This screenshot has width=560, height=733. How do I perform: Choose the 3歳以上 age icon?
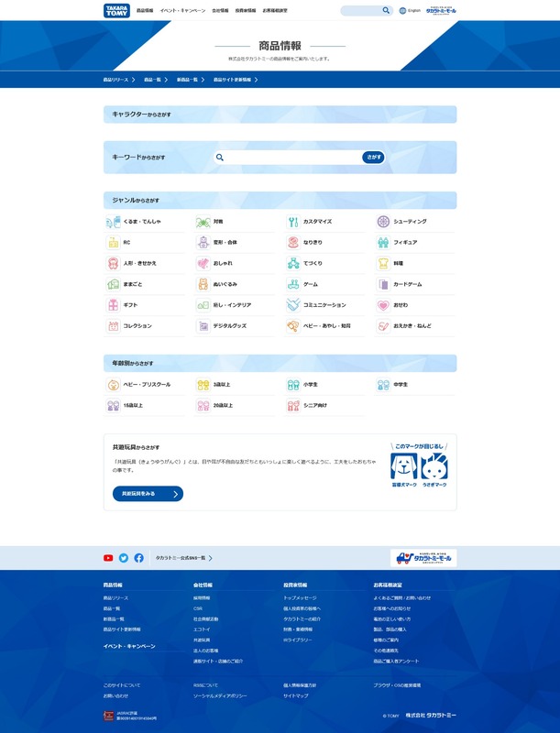pyautogui.click(x=203, y=385)
